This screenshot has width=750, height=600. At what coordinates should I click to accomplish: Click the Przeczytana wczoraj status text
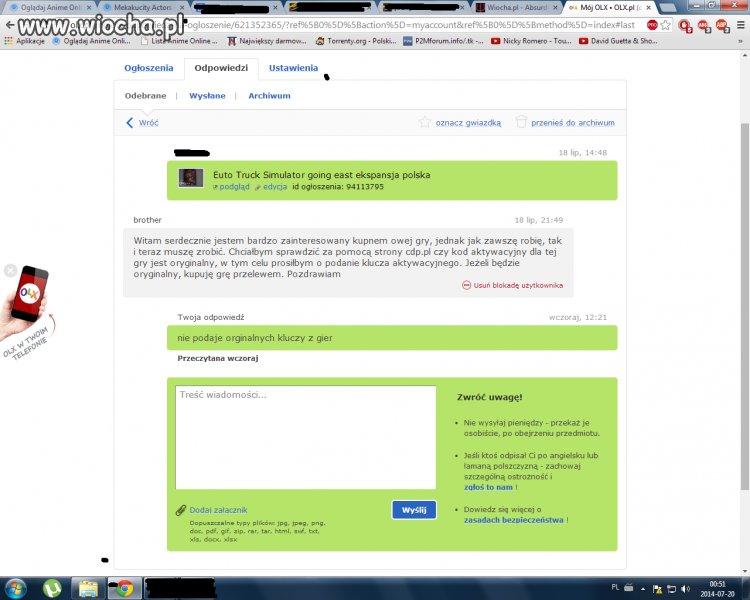[x=218, y=358]
